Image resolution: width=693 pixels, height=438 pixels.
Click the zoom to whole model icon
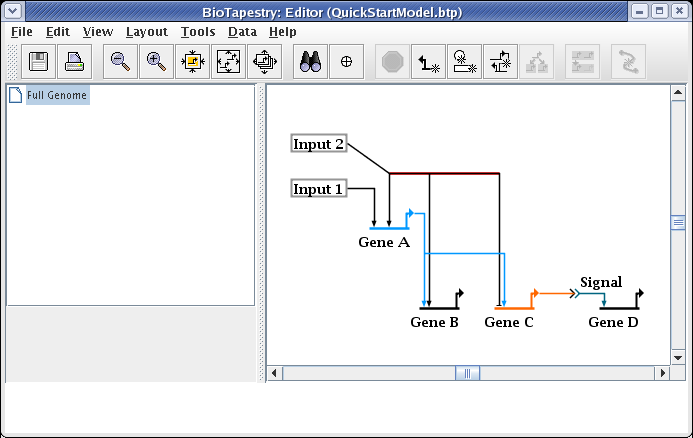coord(228,61)
